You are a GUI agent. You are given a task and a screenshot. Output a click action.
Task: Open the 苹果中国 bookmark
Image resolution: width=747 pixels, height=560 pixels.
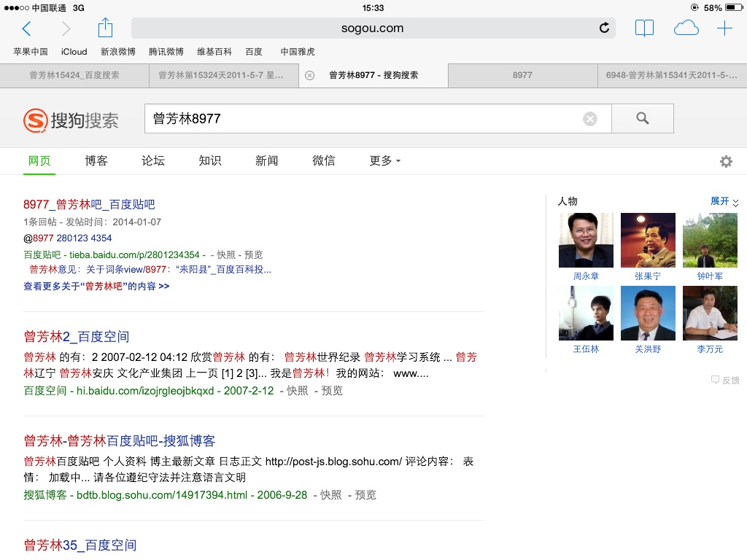31,52
